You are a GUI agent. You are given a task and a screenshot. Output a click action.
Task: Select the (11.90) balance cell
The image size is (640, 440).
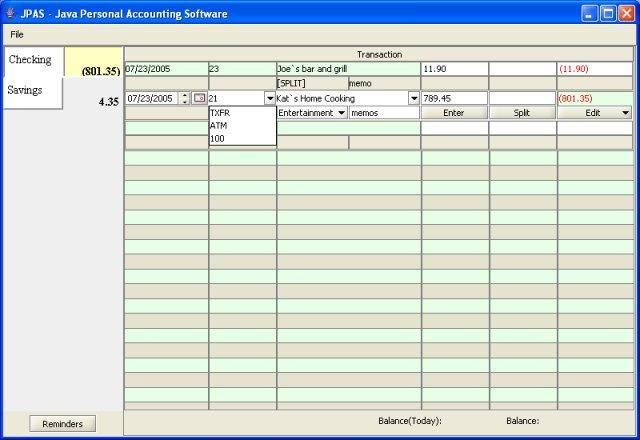coord(595,69)
